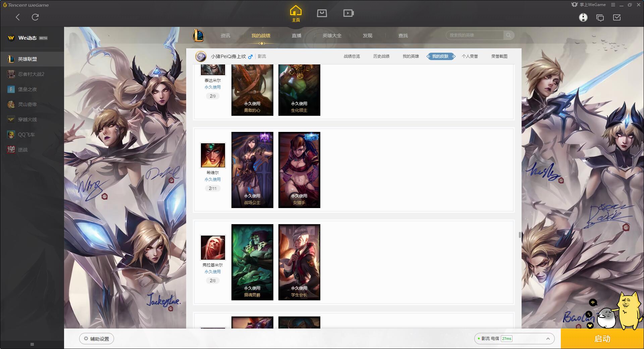Click the 27ms latency indicator
Viewport: 644px width, 349px height.
pos(506,339)
